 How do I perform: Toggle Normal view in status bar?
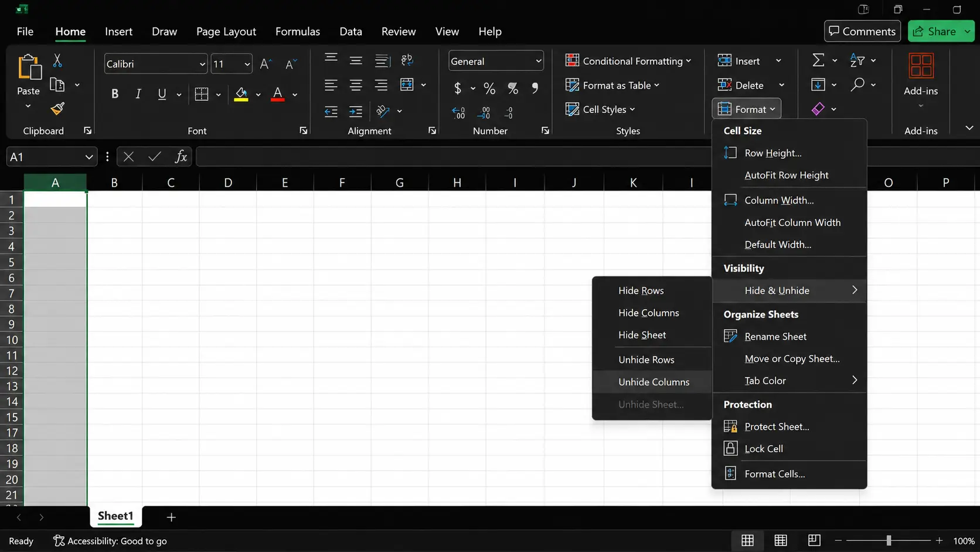tap(747, 540)
